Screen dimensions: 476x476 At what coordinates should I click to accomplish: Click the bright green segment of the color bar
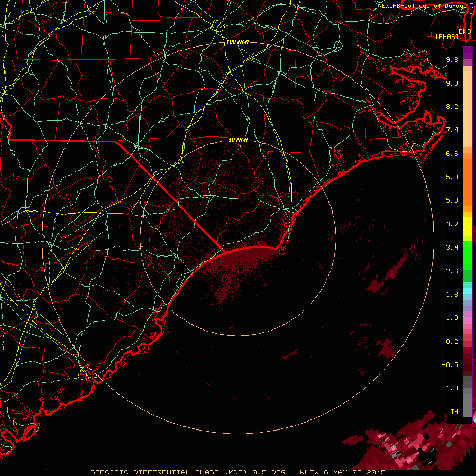tap(467, 255)
